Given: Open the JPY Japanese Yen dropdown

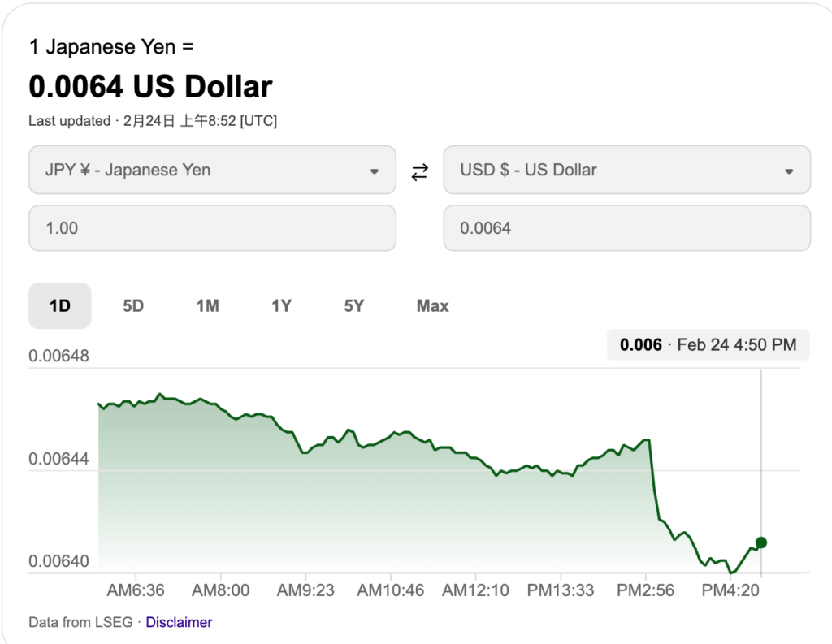Looking at the screenshot, I should (x=212, y=171).
